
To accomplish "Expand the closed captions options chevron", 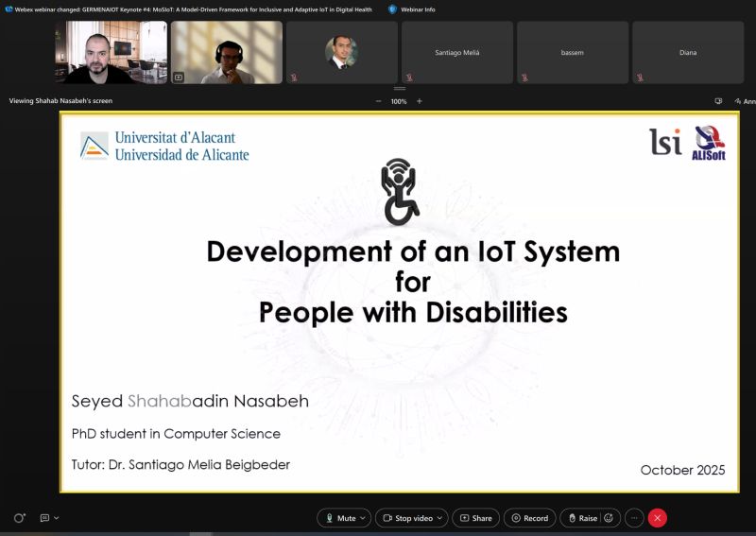I will [x=57, y=518].
